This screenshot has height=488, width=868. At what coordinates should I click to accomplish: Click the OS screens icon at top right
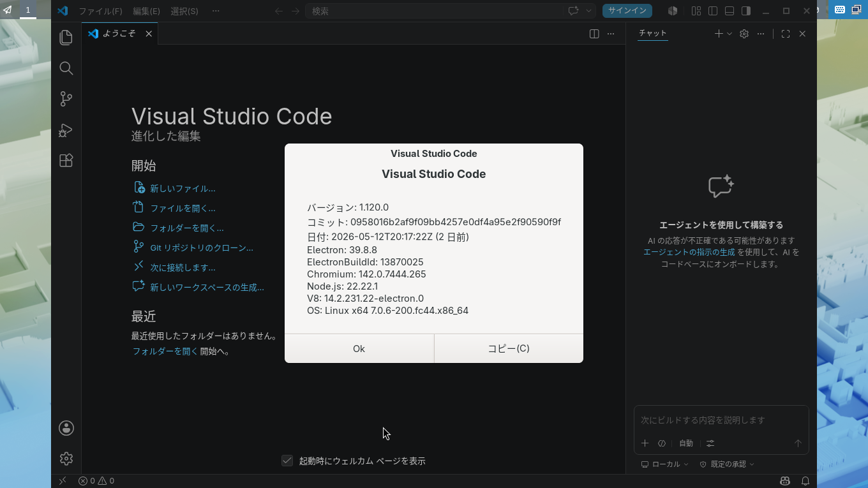(x=857, y=10)
